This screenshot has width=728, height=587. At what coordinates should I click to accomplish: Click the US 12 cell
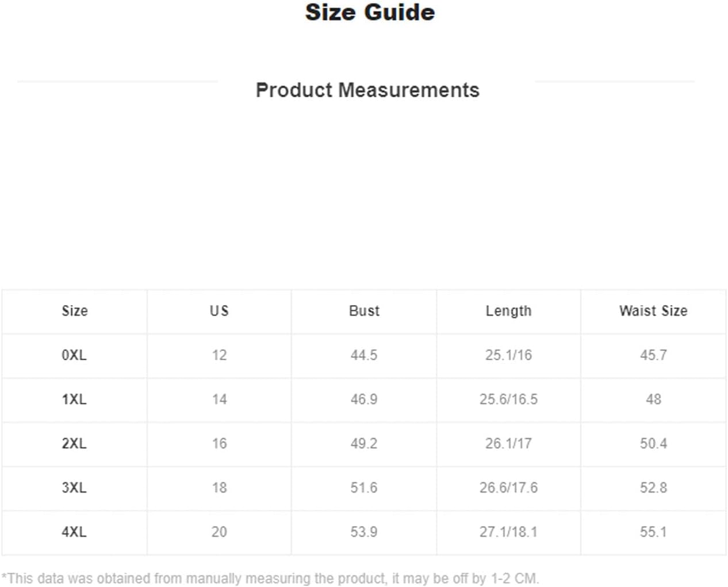[219, 355]
